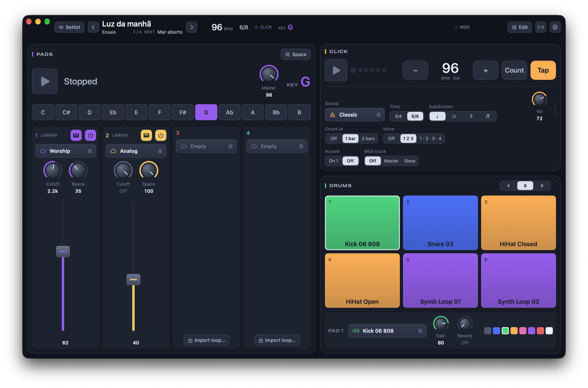
Task: Click the Count button
Action: point(514,70)
